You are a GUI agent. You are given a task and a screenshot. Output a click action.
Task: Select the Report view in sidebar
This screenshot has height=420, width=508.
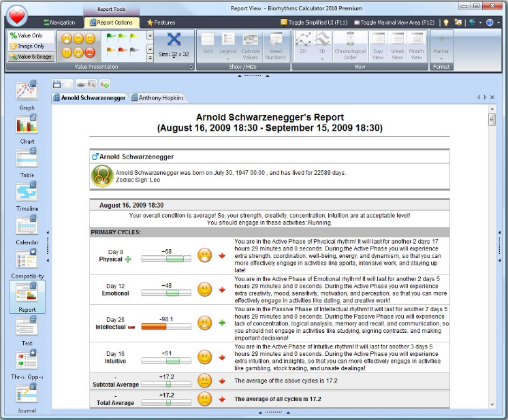[27, 297]
